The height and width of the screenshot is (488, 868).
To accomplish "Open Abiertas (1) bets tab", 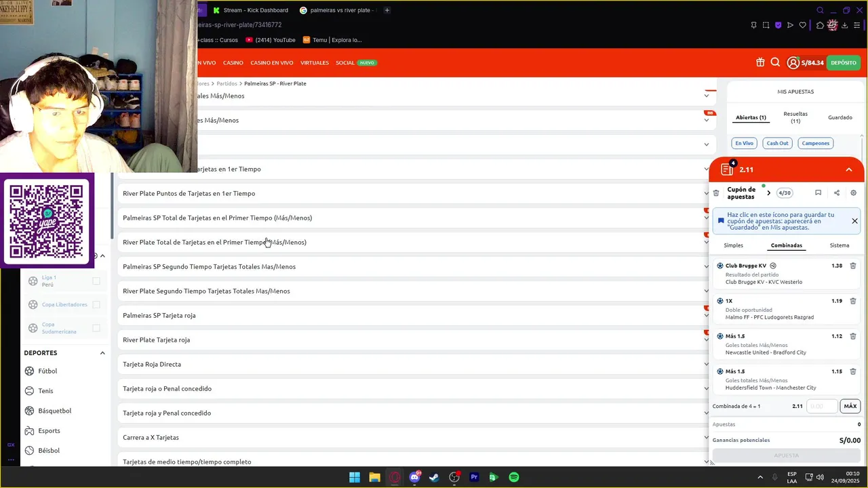I will [x=751, y=117].
